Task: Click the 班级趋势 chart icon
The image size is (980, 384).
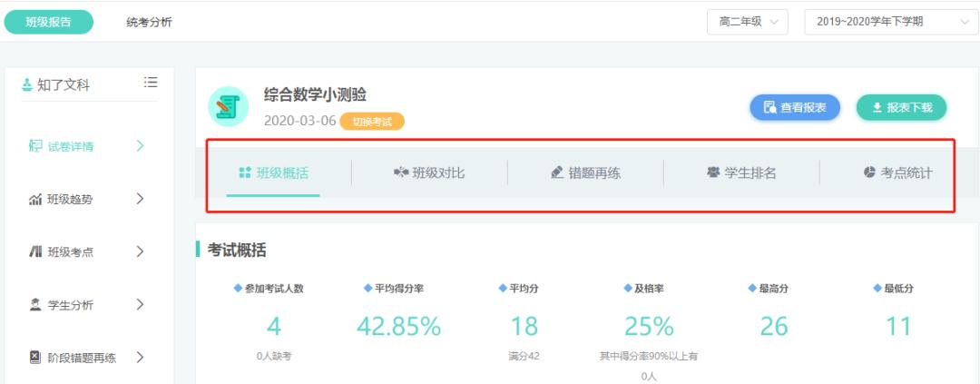Action: pyautogui.click(x=35, y=200)
